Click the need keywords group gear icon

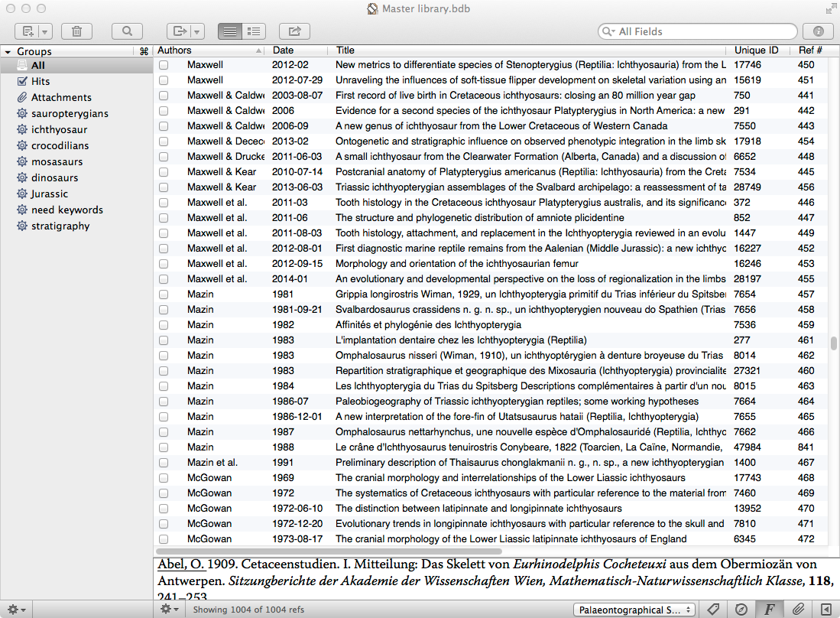(x=22, y=210)
